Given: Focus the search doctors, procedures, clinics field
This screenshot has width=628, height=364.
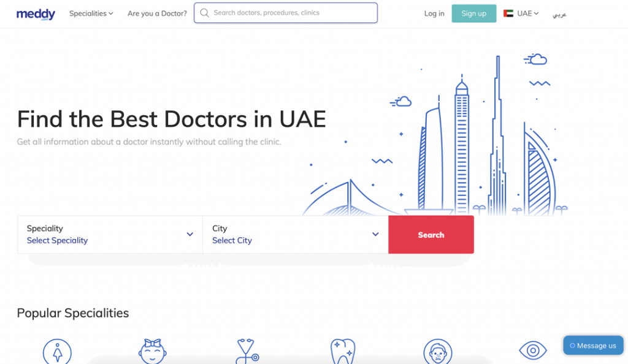Looking at the screenshot, I should [x=286, y=13].
